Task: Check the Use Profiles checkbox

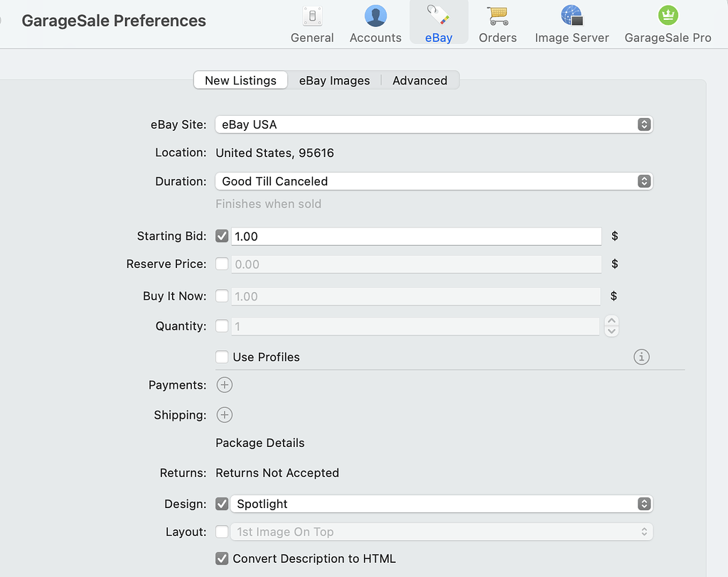Action: tap(222, 357)
